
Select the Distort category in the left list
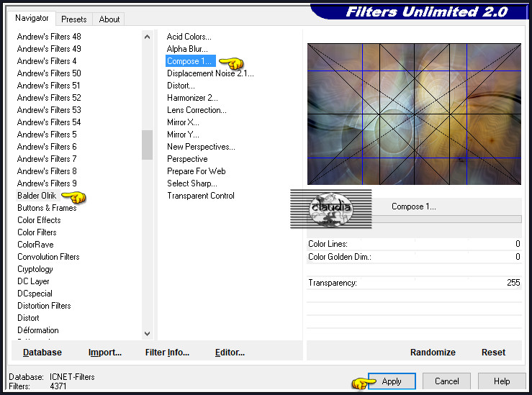(x=28, y=318)
